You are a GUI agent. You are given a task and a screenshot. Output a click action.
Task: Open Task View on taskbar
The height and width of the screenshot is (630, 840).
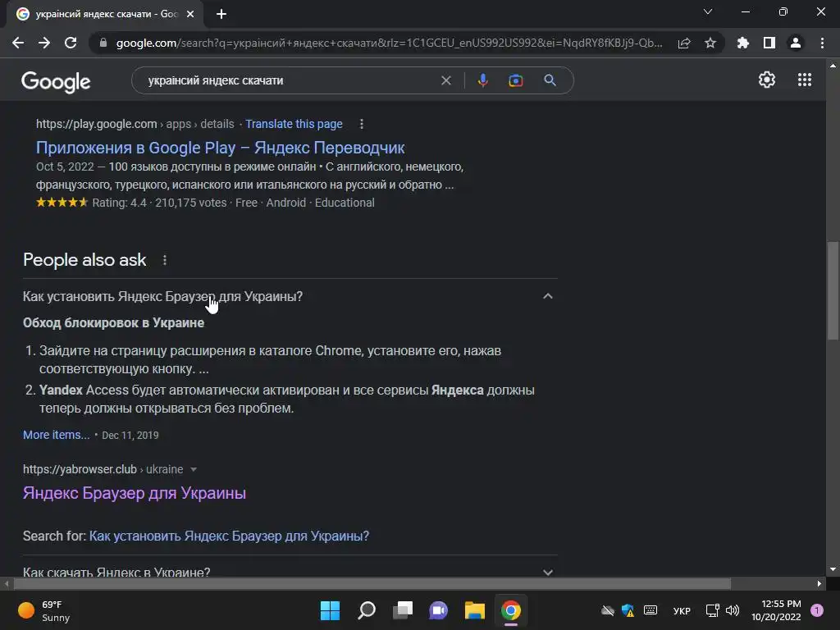tap(403, 610)
